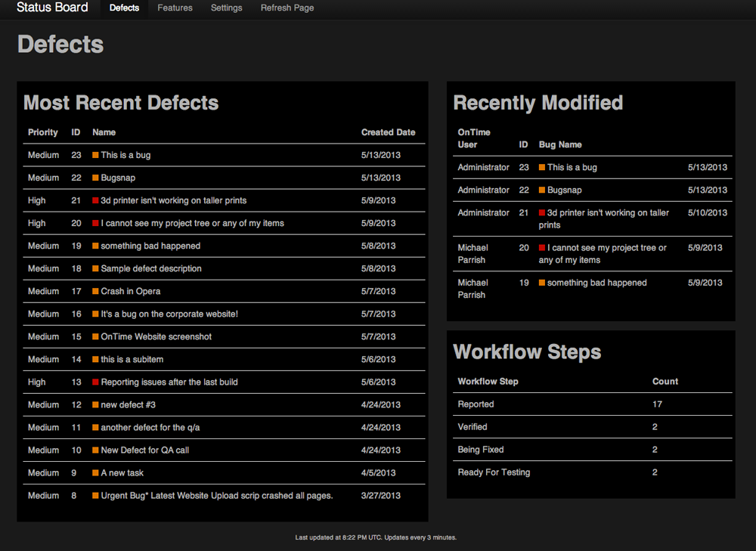Click 'I cannot see my project tree' in Recently Modified
756x551 pixels.
(x=603, y=253)
